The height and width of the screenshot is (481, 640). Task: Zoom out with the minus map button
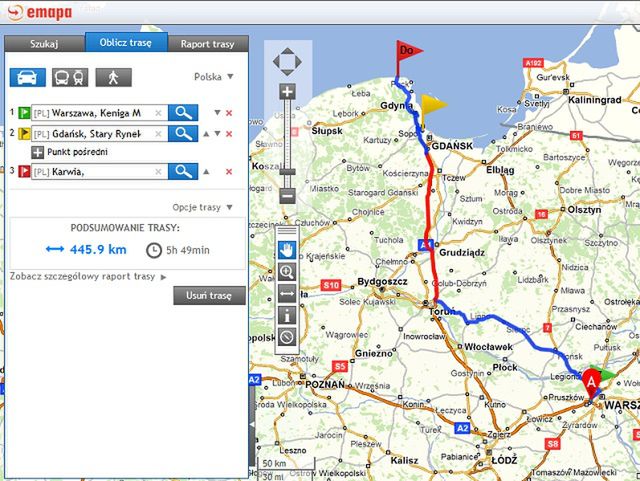287,196
